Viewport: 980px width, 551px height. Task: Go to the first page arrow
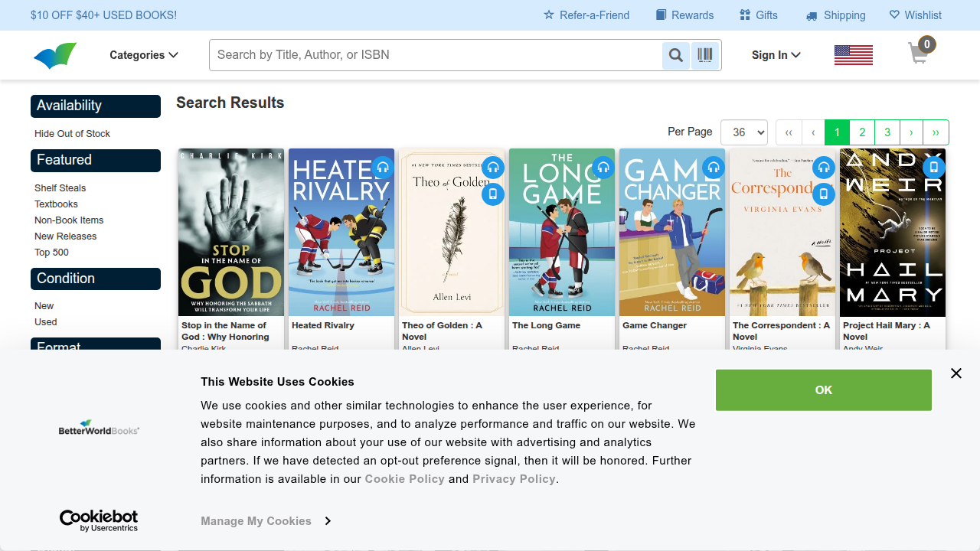(x=789, y=132)
